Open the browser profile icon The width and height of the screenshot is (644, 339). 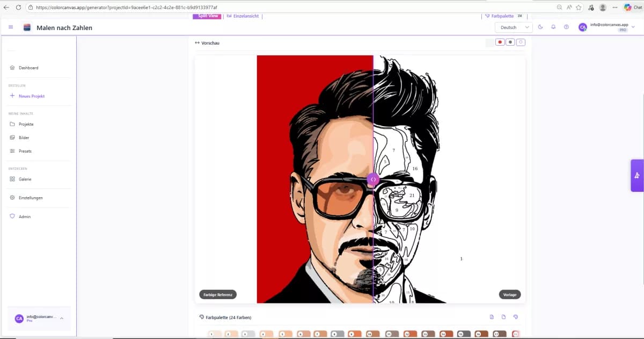click(603, 8)
